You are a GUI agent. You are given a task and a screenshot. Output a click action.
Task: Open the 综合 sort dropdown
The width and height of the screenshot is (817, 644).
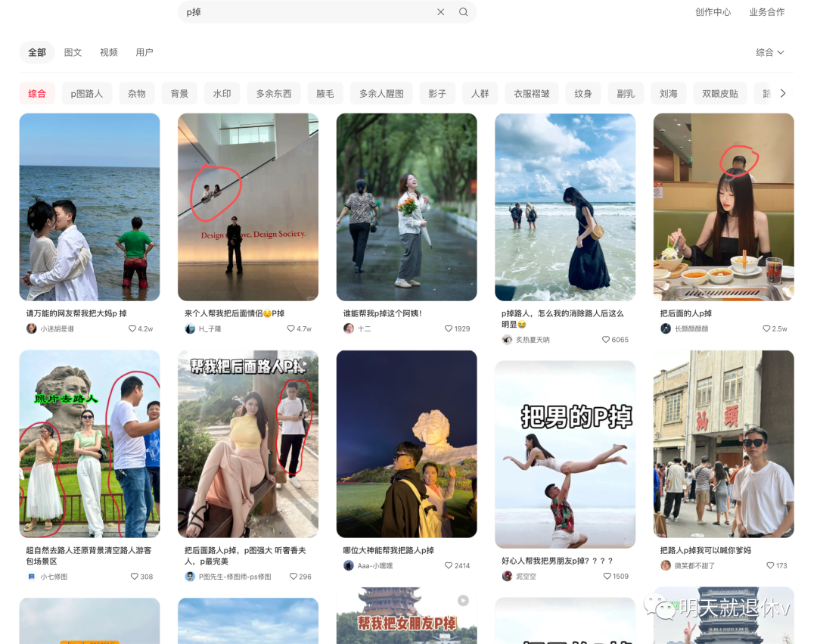click(x=770, y=52)
